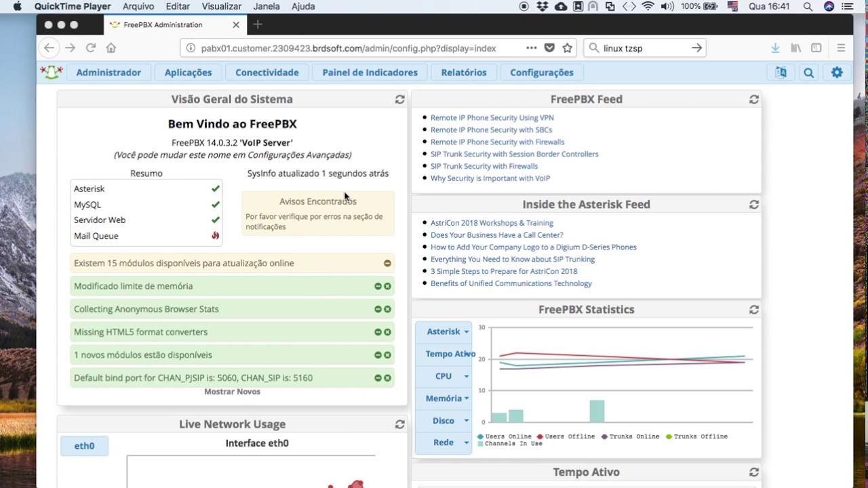Refresh the FreePBX Statistics panel

[x=754, y=309]
